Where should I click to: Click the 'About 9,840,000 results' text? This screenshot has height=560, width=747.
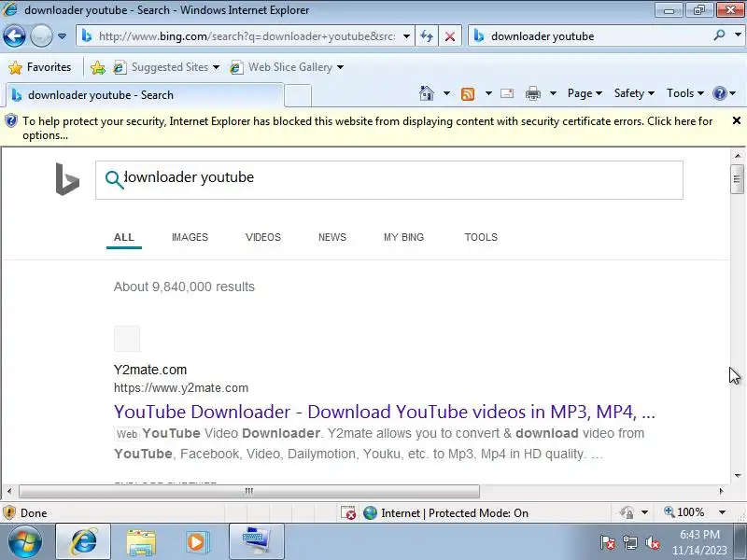click(x=184, y=287)
